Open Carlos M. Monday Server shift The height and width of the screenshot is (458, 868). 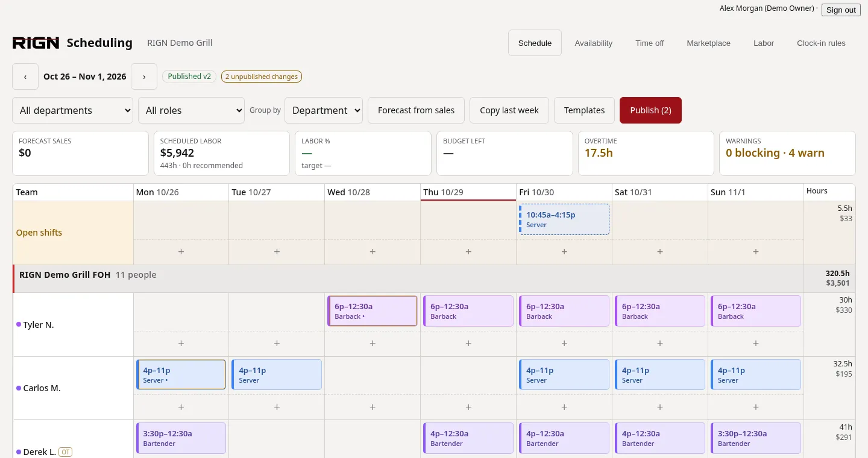[x=181, y=375]
